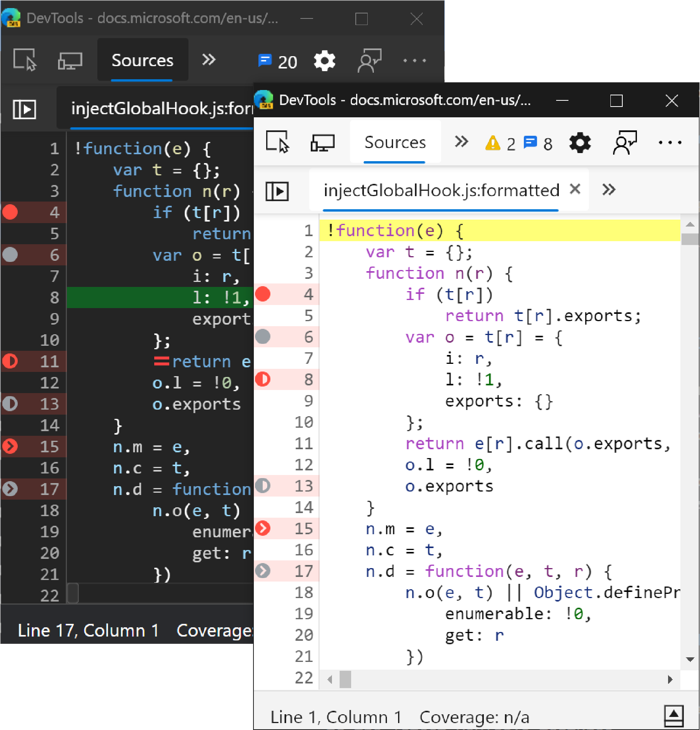Click line number 11 gutter in light window
Image resolution: width=700 pixels, height=730 pixels.
coord(304,443)
